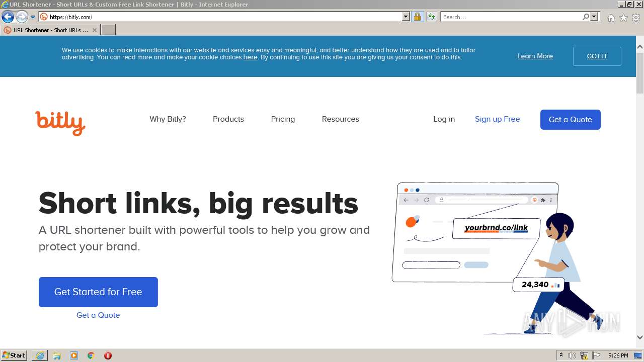Open the recent pages dropdown arrow

click(x=33, y=17)
